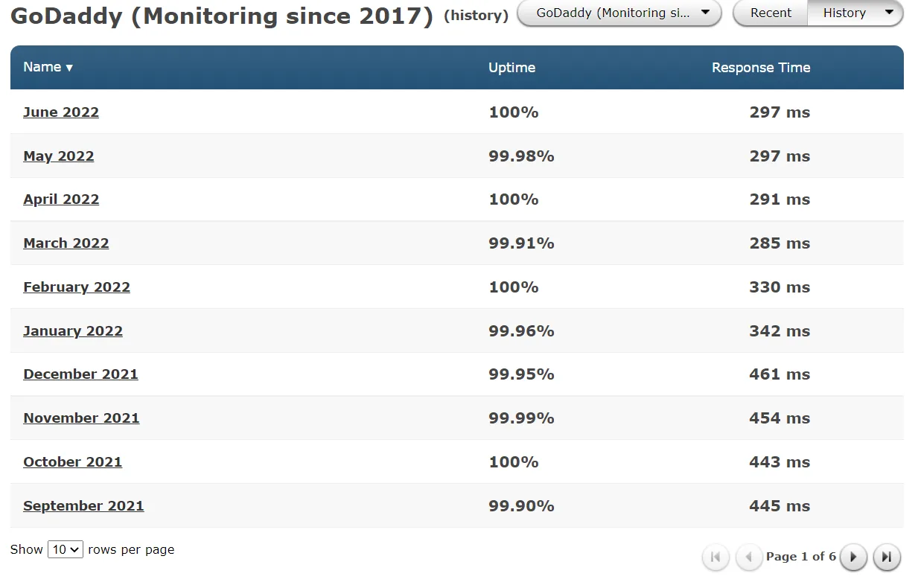Image resolution: width=918 pixels, height=588 pixels.
Task: Open the March 2022 report link
Action: (x=66, y=243)
